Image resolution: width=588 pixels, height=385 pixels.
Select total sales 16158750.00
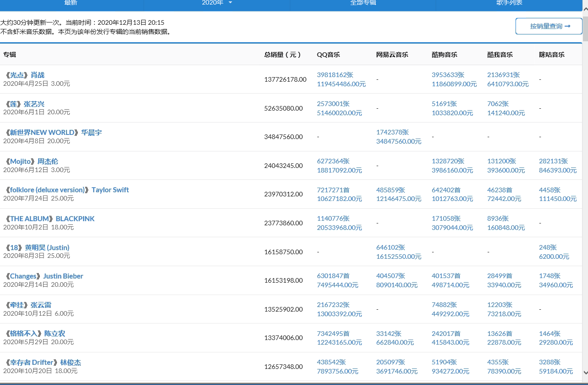(283, 252)
